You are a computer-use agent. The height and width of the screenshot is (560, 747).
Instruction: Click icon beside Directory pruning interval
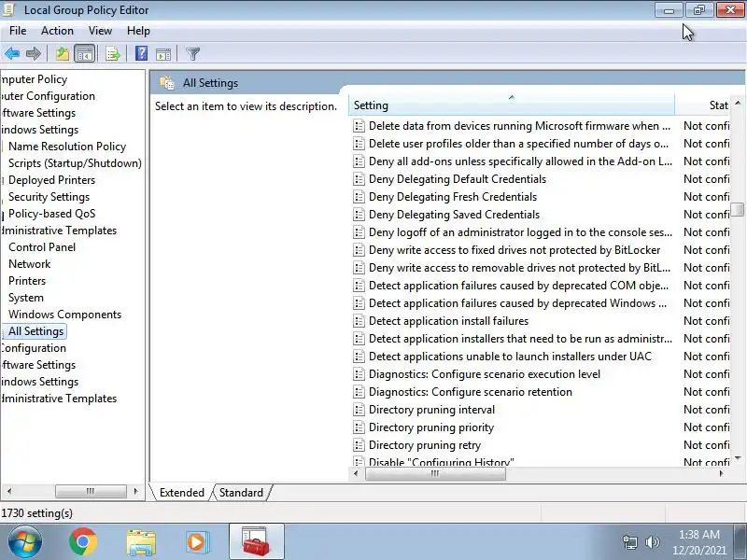coord(359,410)
